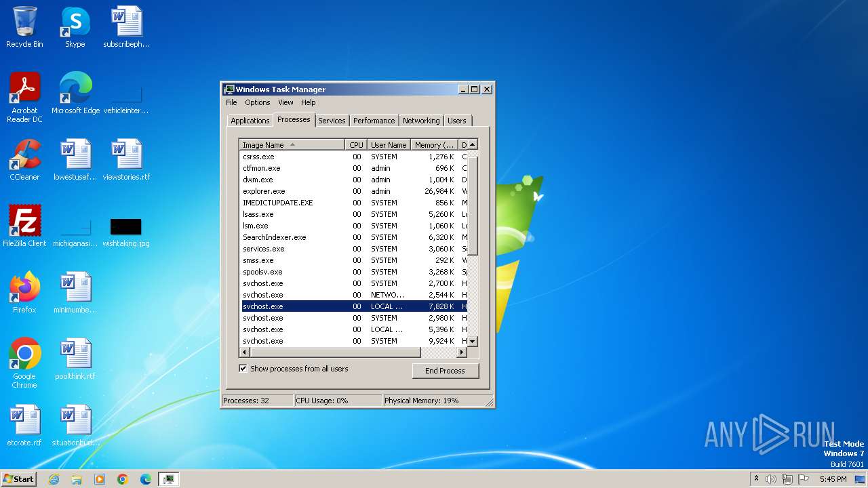Select the explorer.exe process row

(x=353, y=191)
